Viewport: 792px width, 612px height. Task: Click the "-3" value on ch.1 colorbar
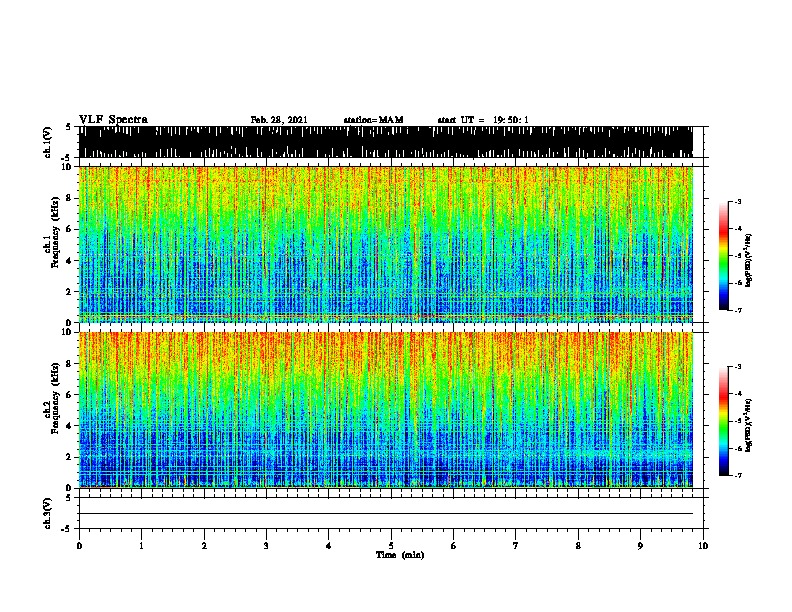pos(738,202)
